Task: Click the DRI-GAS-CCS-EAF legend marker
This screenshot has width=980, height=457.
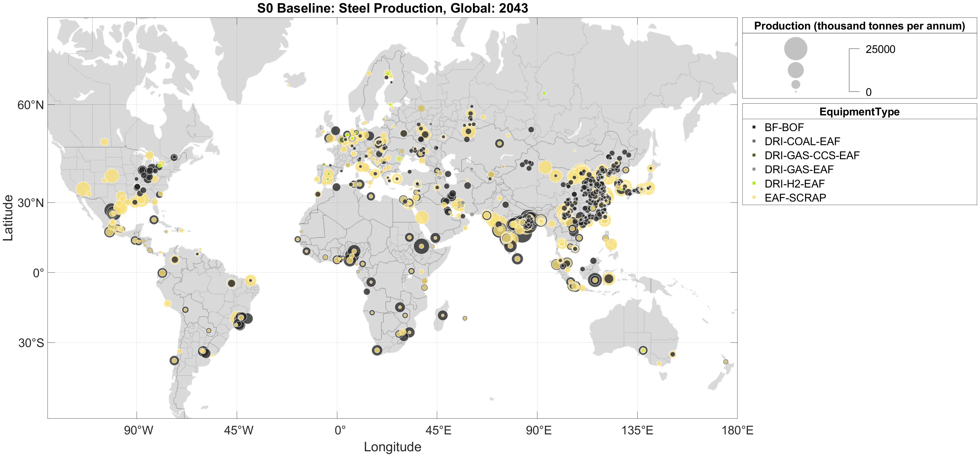Action: click(754, 155)
